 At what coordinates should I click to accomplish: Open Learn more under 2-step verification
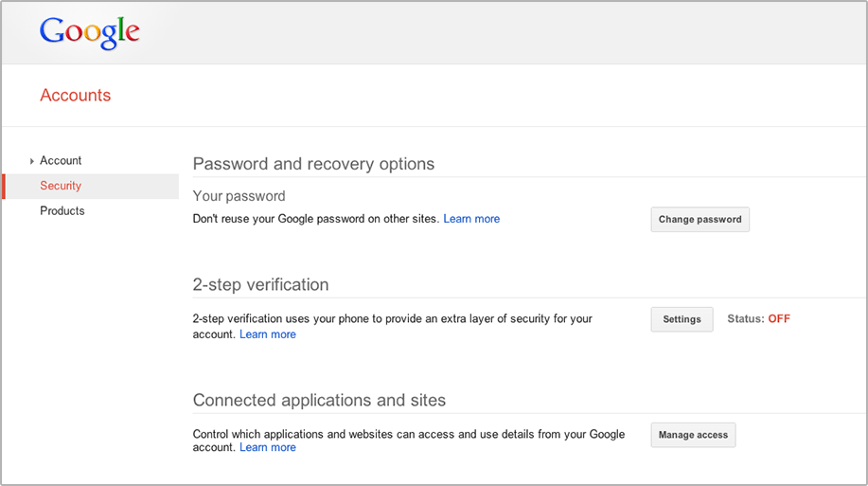[x=268, y=334]
